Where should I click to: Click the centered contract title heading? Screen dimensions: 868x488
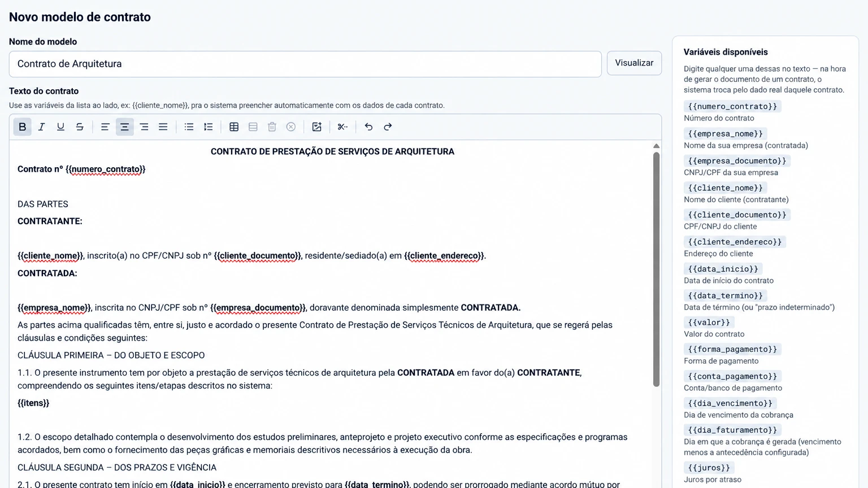(332, 151)
